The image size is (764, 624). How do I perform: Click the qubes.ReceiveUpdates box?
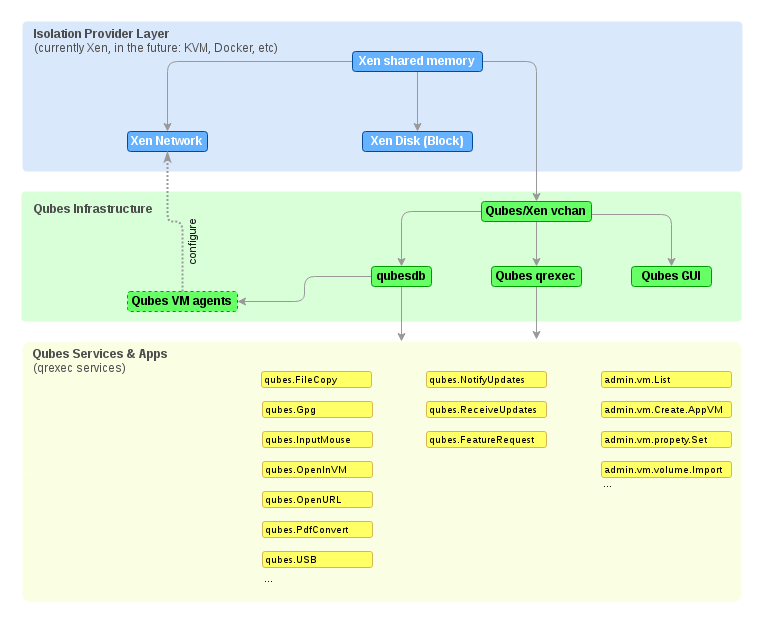pyautogui.click(x=487, y=410)
